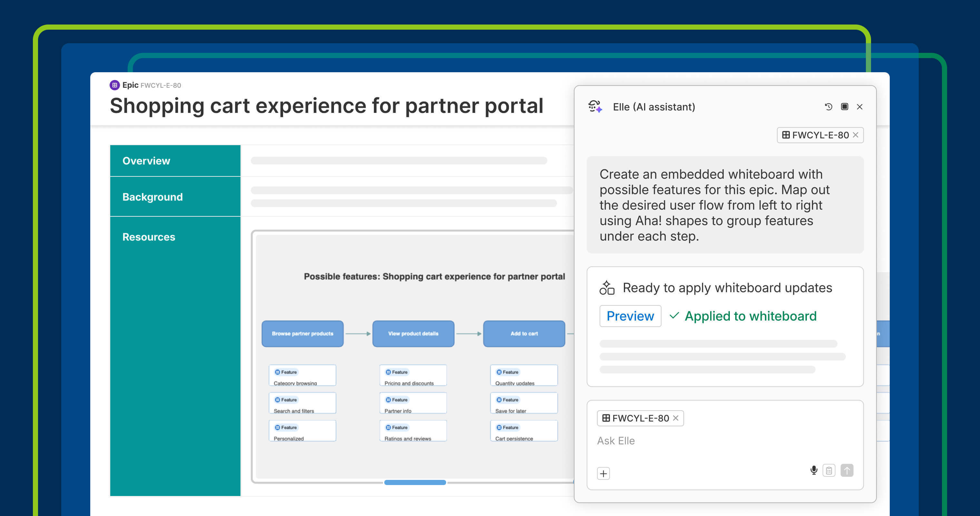
Task: Click Feature icon on Personalized card
Action: pyautogui.click(x=277, y=428)
